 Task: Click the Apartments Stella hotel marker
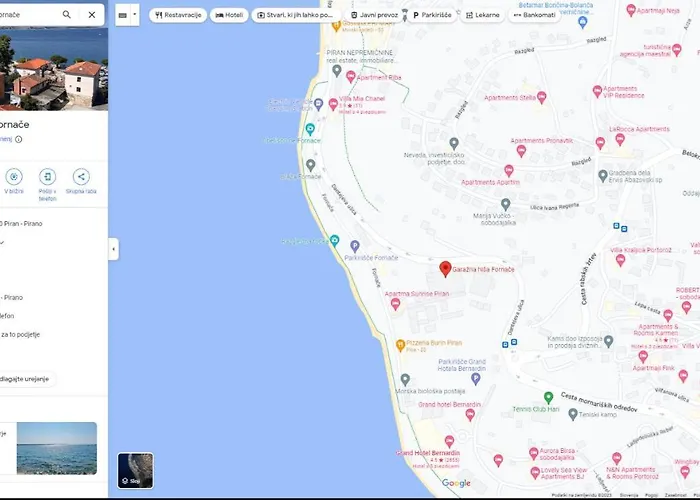click(522, 84)
